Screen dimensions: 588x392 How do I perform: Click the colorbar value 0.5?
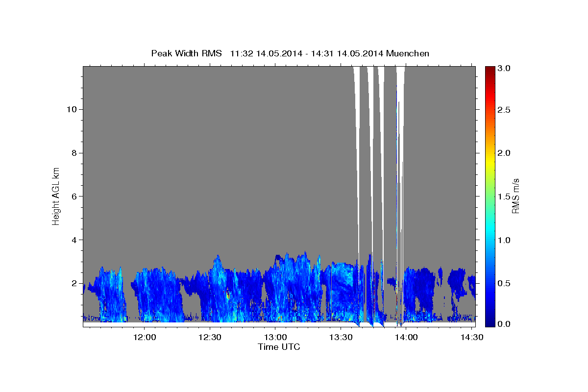(504, 283)
